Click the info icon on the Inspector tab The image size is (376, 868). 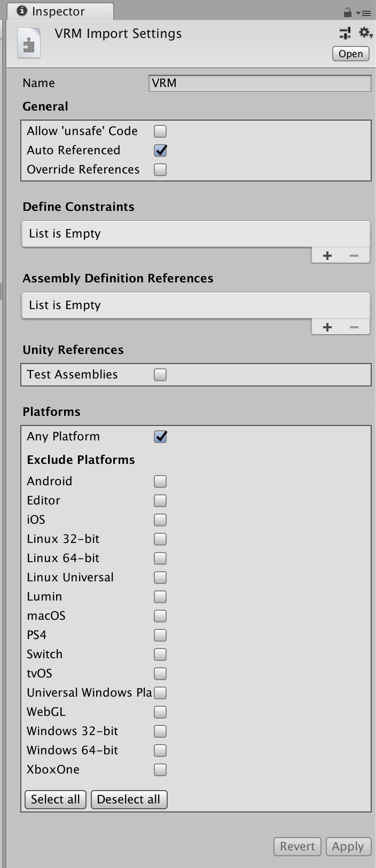22,11
